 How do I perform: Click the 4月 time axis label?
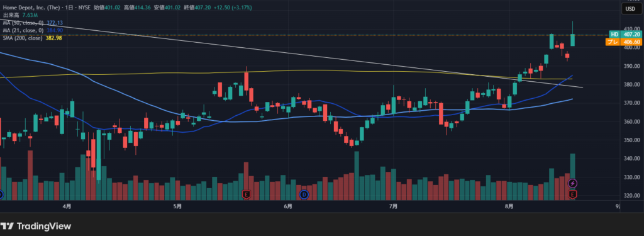(67, 206)
